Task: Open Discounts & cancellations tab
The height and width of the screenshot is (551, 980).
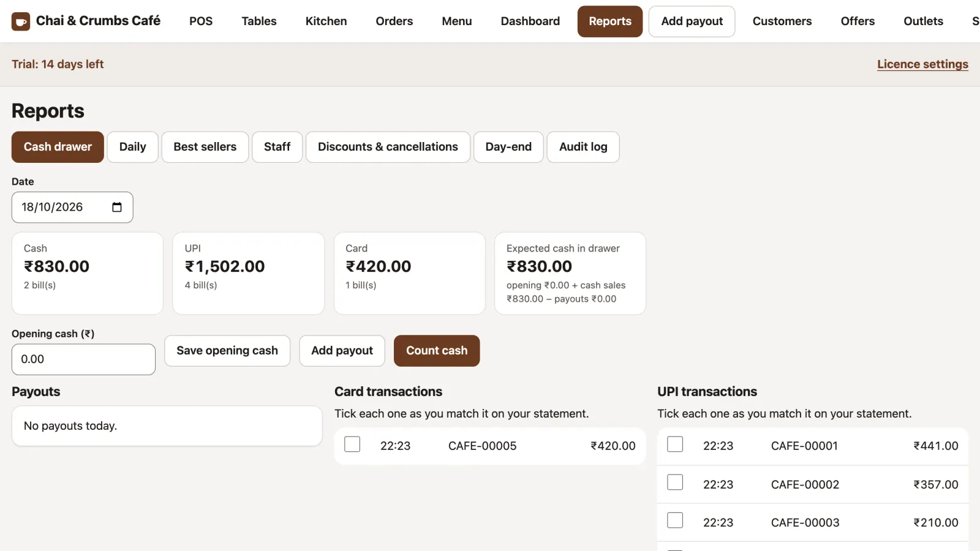Action: (388, 147)
